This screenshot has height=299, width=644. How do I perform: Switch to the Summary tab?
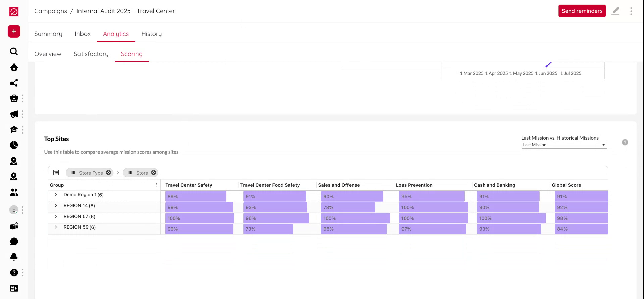tap(48, 34)
